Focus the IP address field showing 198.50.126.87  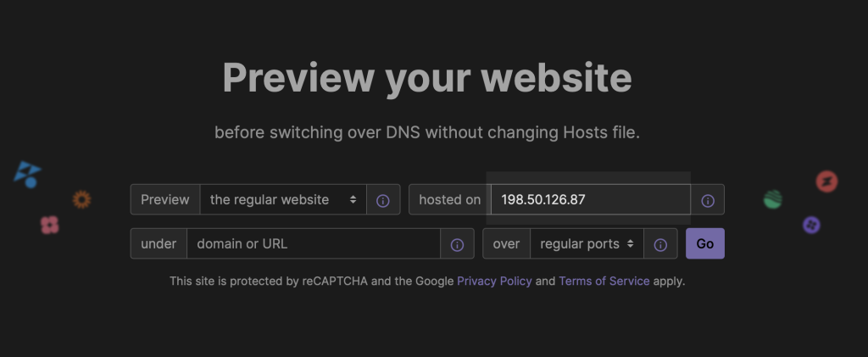[x=590, y=200]
